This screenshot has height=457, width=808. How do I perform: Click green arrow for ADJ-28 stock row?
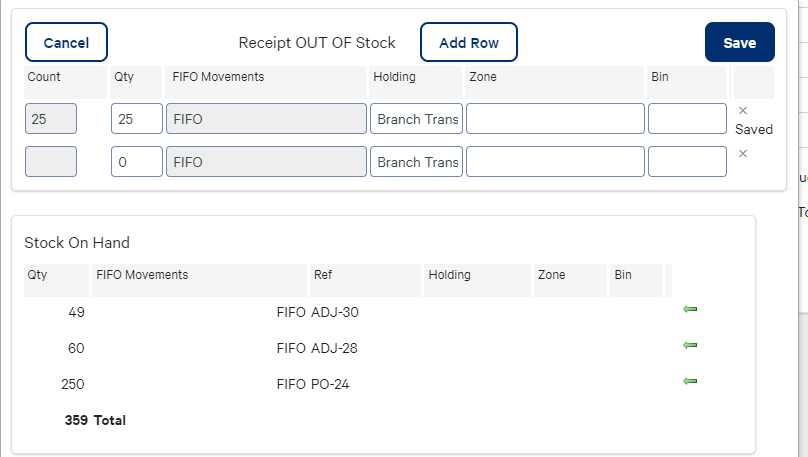(x=689, y=346)
